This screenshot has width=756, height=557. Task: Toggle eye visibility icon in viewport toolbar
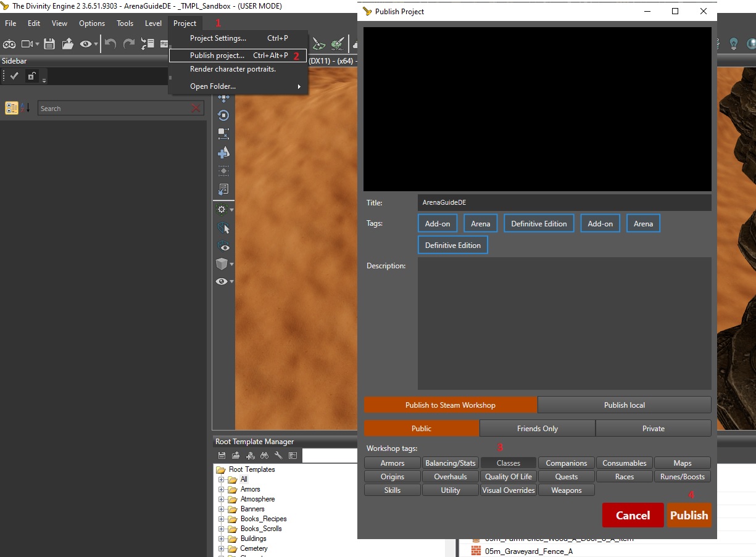point(222,281)
